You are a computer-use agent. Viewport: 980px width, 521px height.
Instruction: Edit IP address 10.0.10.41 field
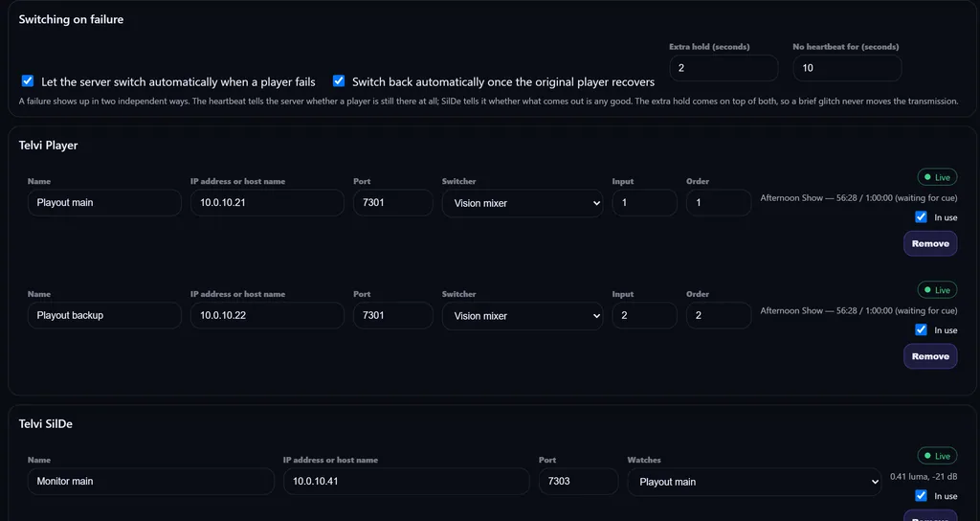pyautogui.click(x=406, y=481)
